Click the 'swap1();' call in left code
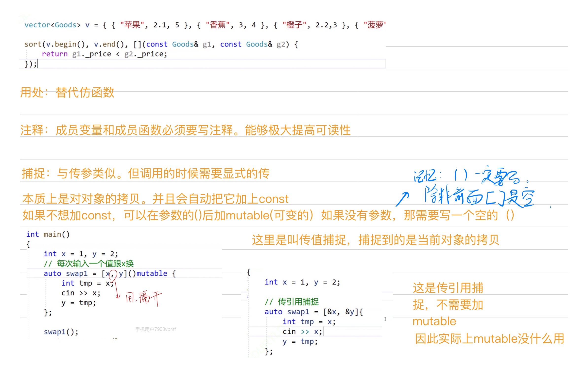The height and width of the screenshot is (367, 588). click(x=61, y=332)
